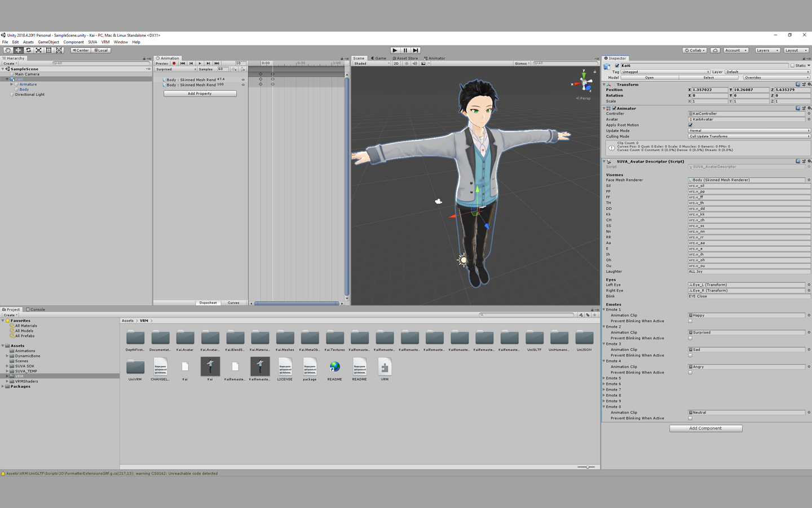Viewport: 812px width, 508px height.
Task: Open the GameObject menu
Action: 48,42
